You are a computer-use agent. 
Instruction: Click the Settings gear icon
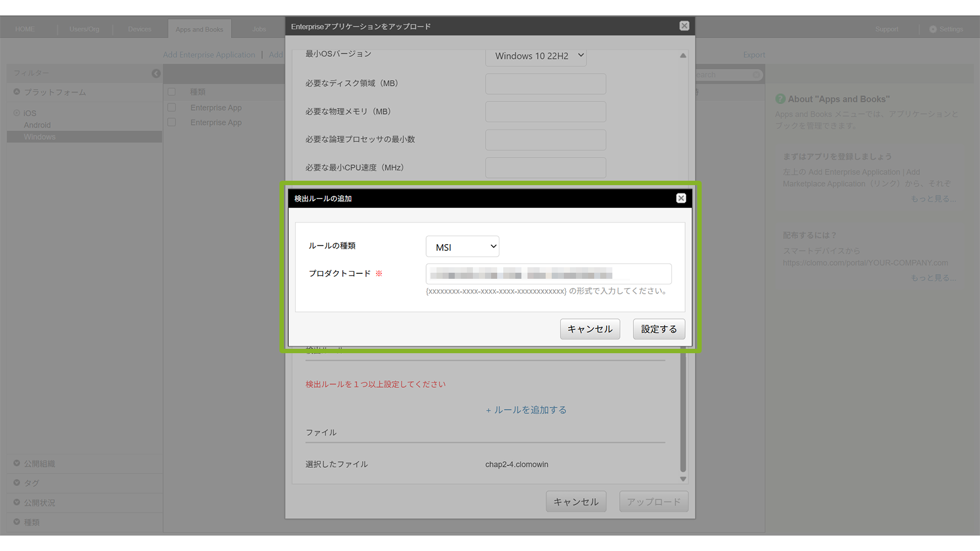tap(933, 29)
